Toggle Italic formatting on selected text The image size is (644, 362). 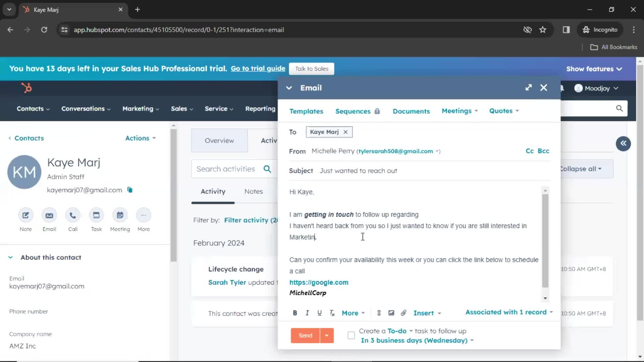tap(307, 313)
